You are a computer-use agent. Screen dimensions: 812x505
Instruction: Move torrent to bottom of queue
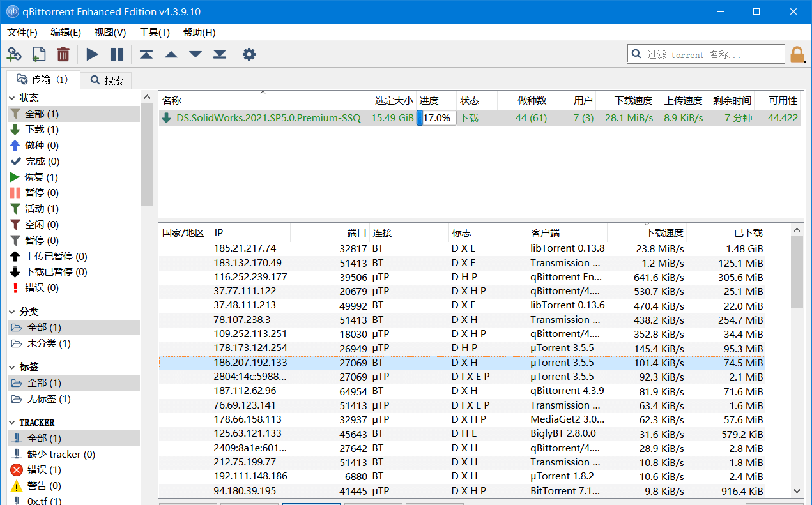(x=220, y=54)
